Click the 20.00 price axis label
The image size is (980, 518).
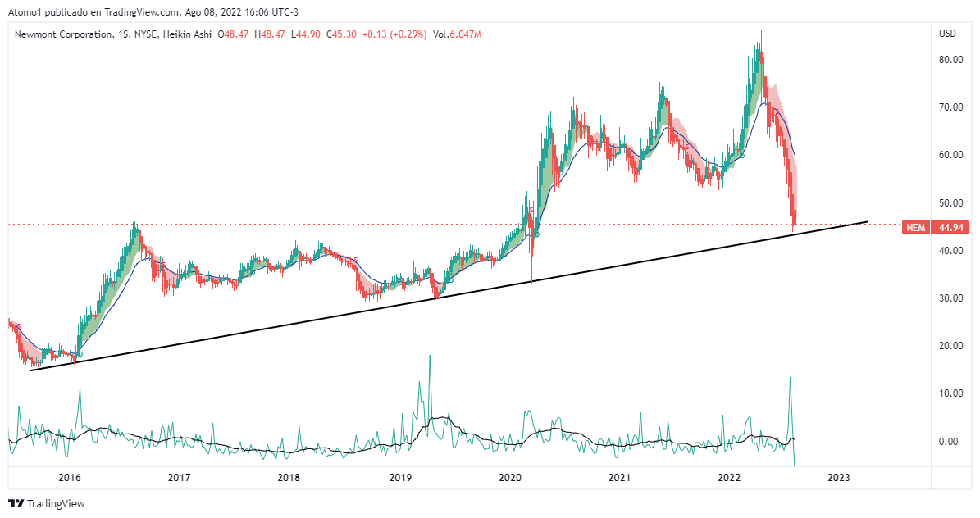point(950,346)
